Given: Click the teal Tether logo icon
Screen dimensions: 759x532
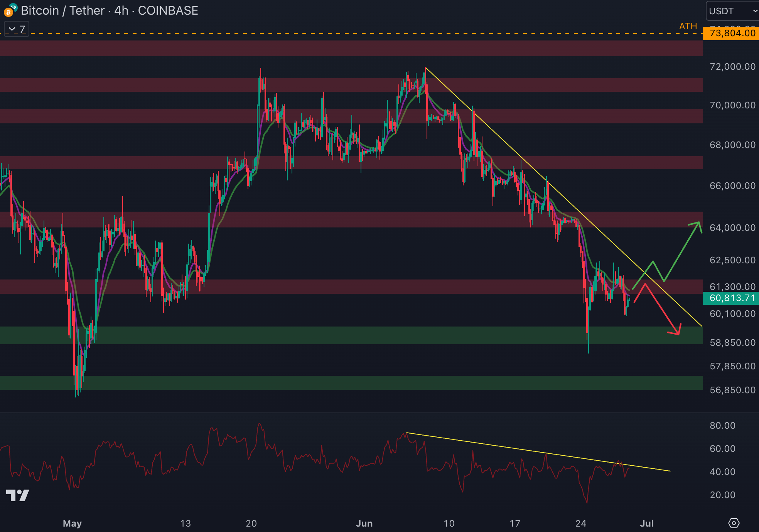Looking at the screenshot, I should (13, 7).
